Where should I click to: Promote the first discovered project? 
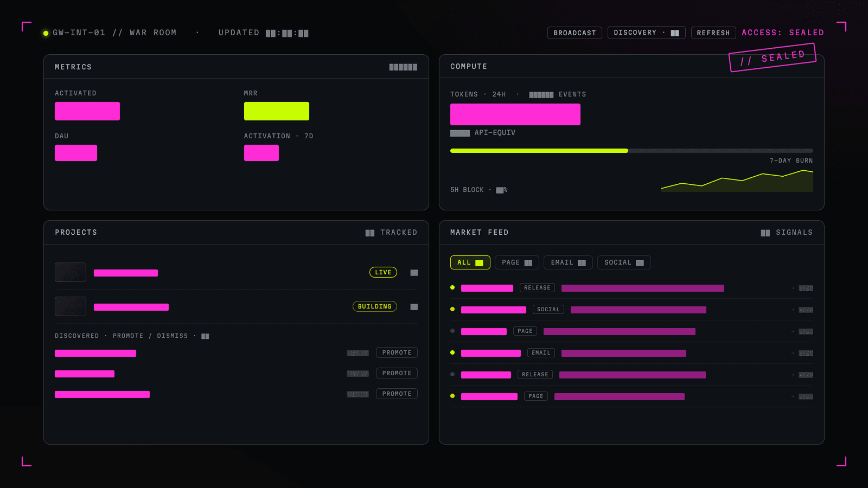pyautogui.click(x=397, y=352)
